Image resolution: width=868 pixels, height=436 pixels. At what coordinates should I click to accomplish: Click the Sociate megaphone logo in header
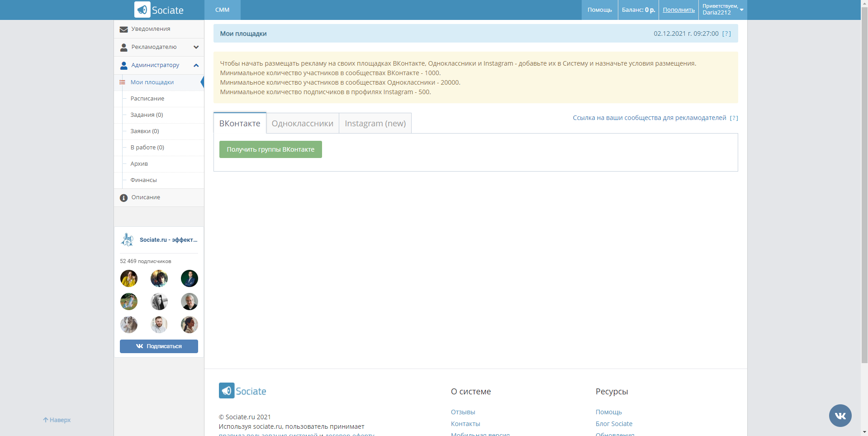click(159, 10)
